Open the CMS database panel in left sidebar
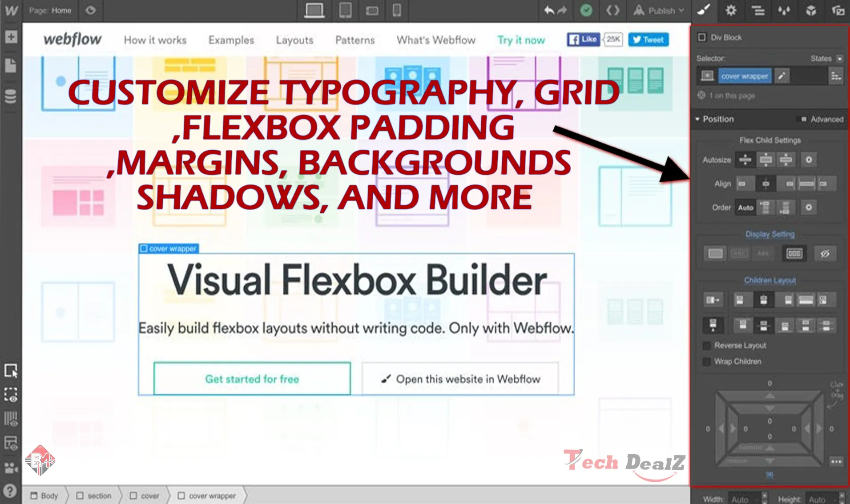This screenshot has height=504, width=850. pos(11,96)
